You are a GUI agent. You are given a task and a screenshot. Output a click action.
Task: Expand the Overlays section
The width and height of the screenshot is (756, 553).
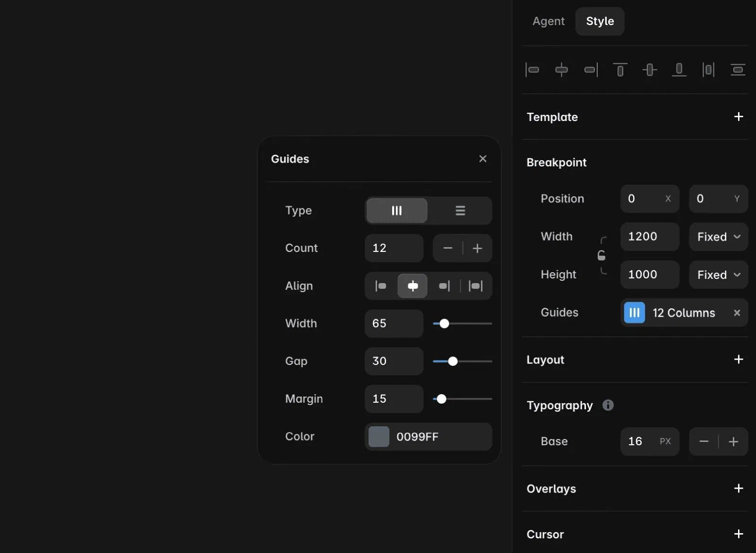(x=739, y=489)
